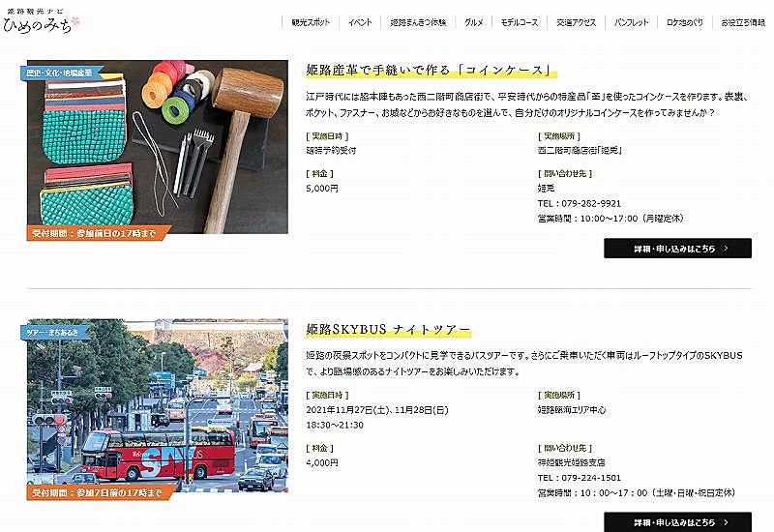Click the 歴史・文化・地場産業 category tag
The height and width of the screenshot is (532, 774).
click(61, 73)
